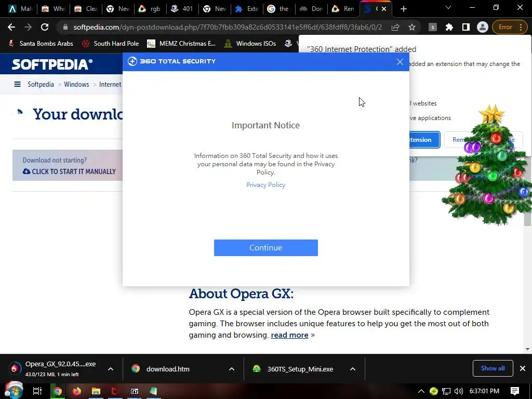Click 'CLICK TO START IT MANUALLY' link
This screenshot has width=532, height=399.
pyautogui.click(x=69, y=171)
